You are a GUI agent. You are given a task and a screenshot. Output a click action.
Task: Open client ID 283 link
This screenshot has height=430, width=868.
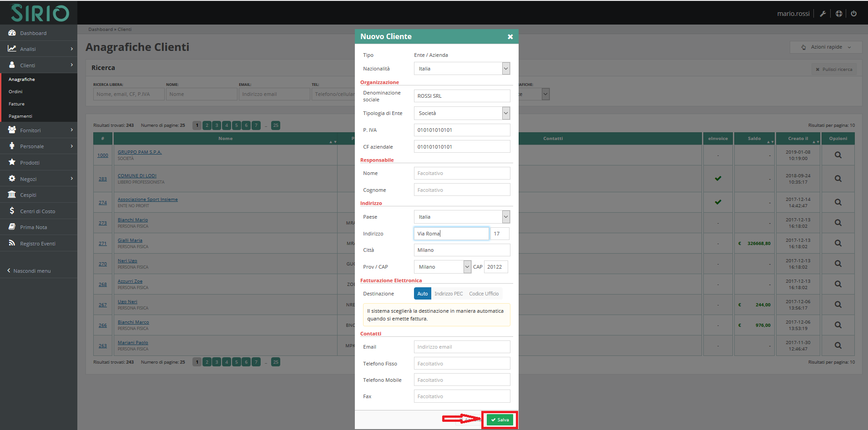click(103, 179)
